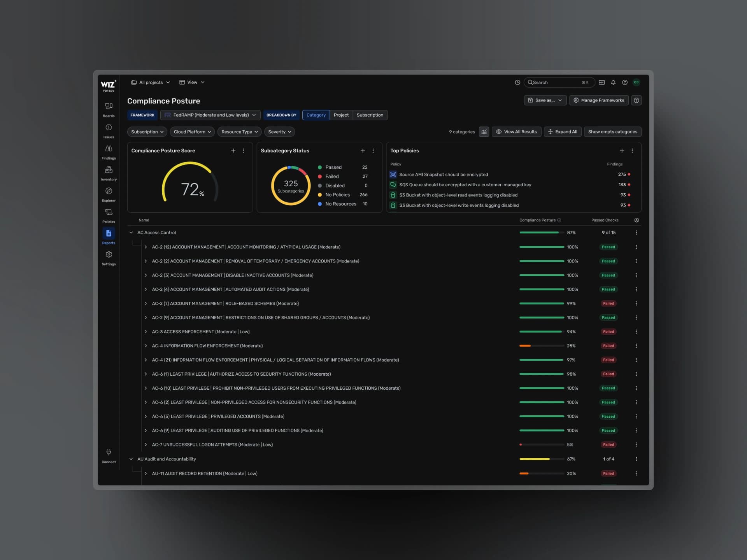Expand AU-11 AUDIT RECORD RETENTION row
The height and width of the screenshot is (560, 747).
click(x=146, y=474)
